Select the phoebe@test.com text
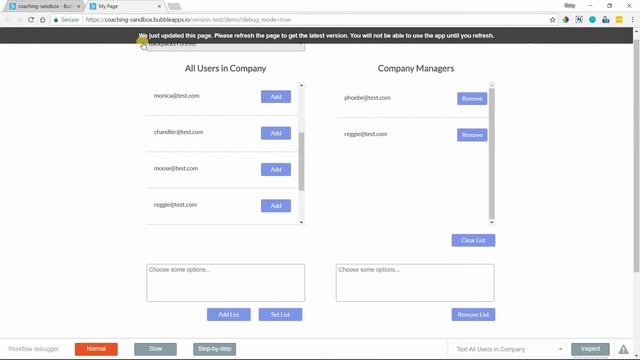The height and width of the screenshot is (360, 640). pos(367,98)
